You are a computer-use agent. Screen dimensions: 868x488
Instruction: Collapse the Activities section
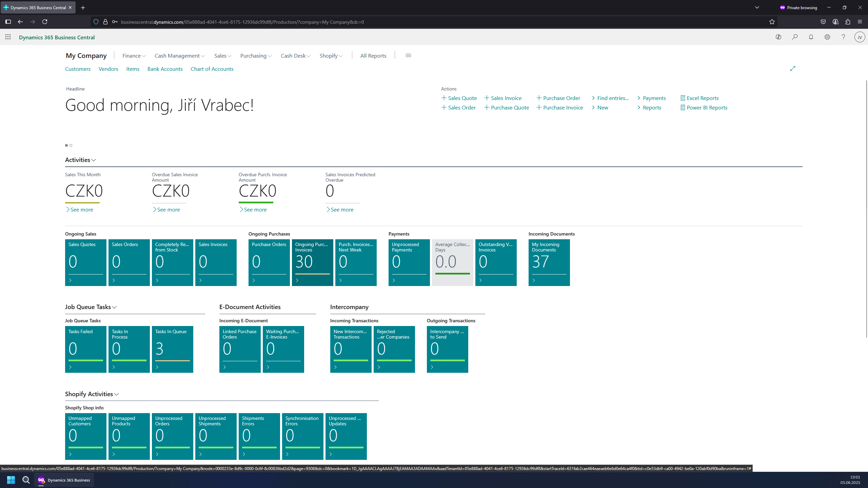81,160
